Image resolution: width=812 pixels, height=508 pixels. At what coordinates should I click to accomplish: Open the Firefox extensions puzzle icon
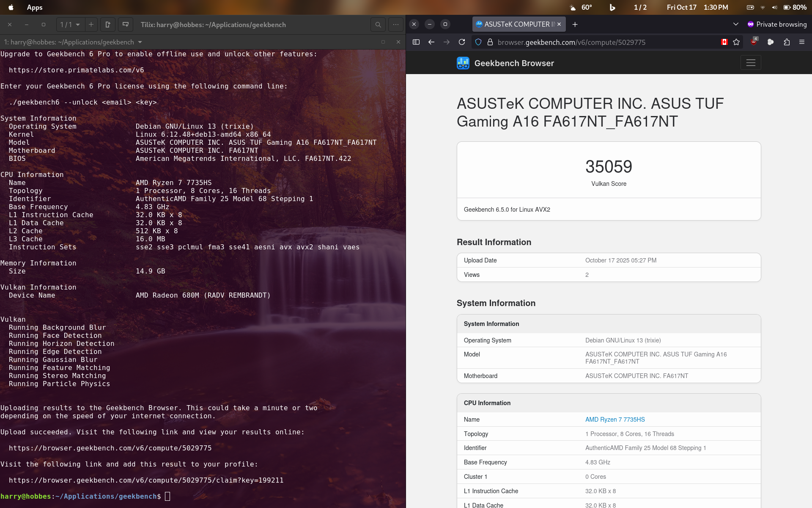[x=787, y=42]
